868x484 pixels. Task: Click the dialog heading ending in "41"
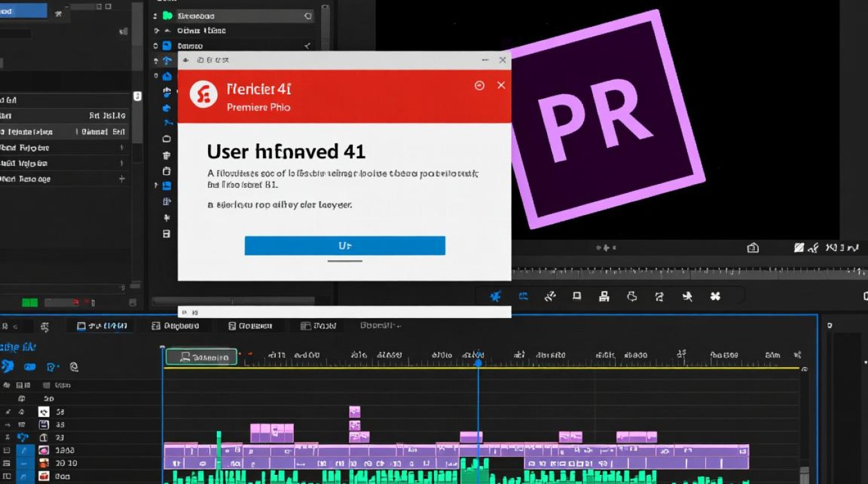coord(286,152)
